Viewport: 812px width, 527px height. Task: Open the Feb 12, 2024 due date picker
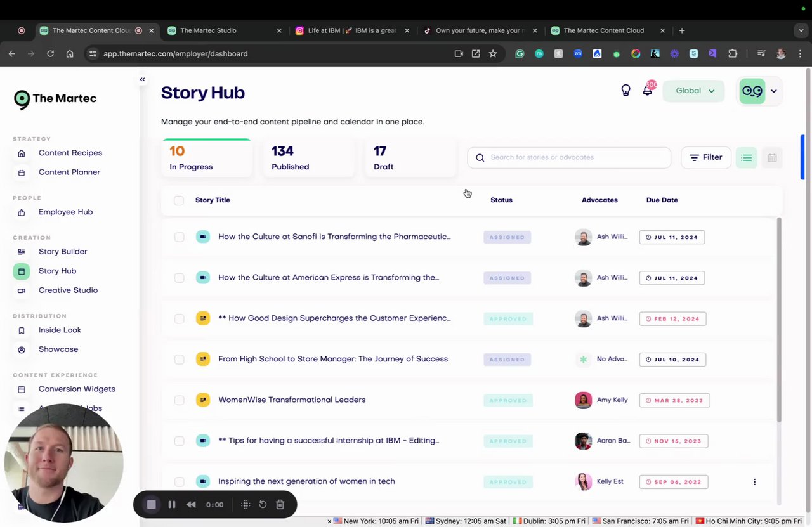(x=672, y=318)
